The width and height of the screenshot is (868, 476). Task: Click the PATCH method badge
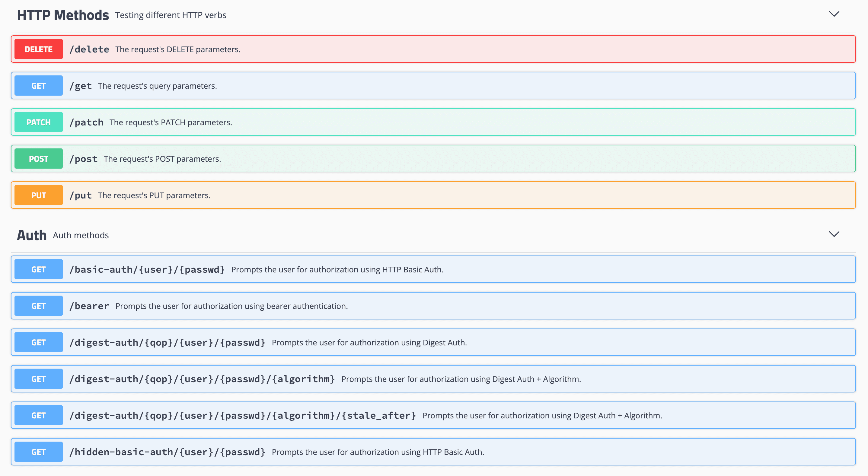click(38, 122)
